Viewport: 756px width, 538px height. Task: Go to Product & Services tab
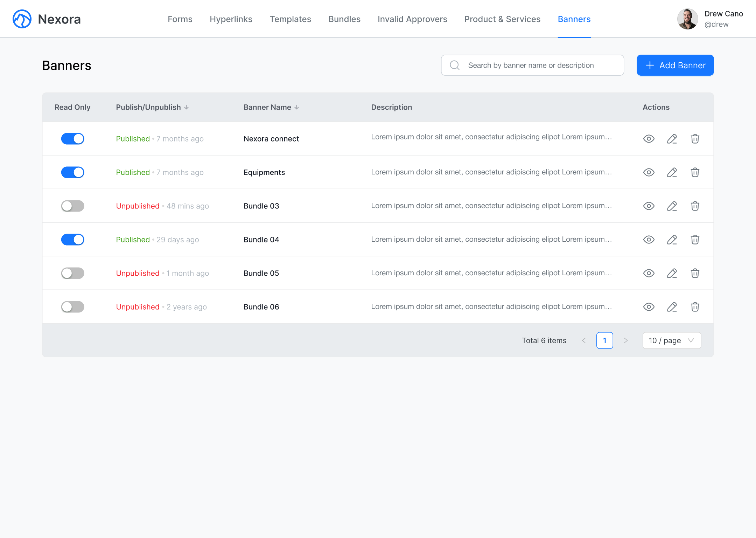tap(502, 19)
